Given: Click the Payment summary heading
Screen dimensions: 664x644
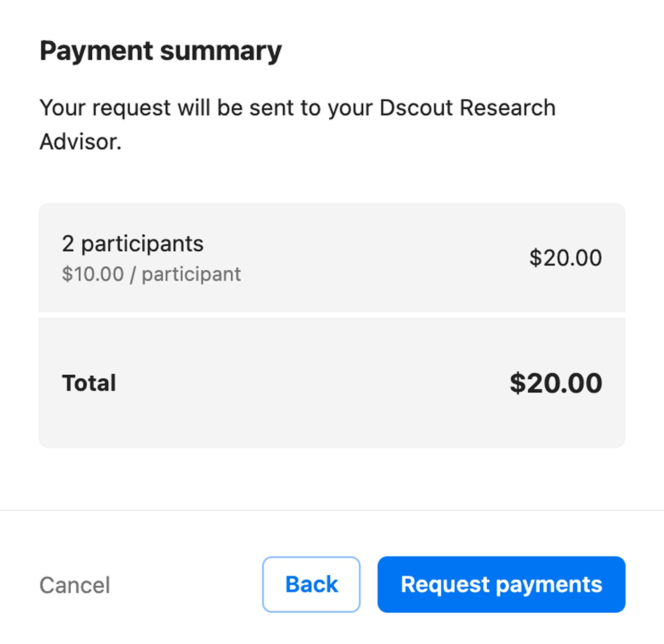Looking at the screenshot, I should pyautogui.click(x=161, y=51).
